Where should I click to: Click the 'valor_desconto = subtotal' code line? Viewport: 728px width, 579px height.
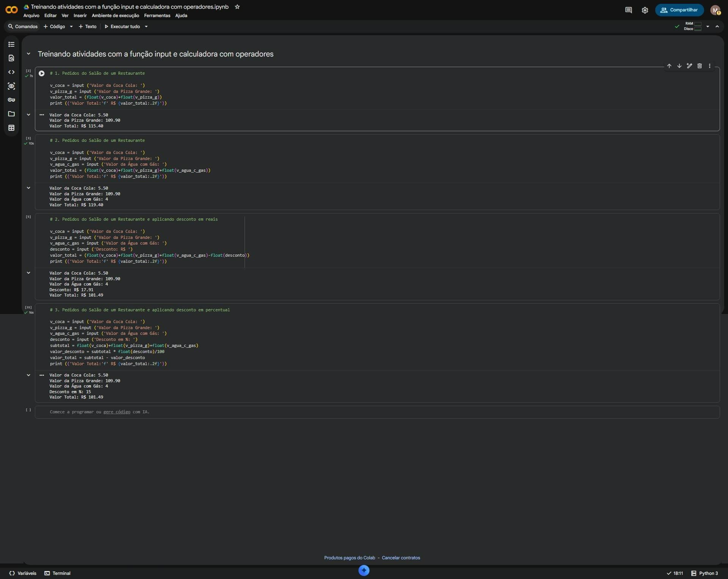pos(107,351)
